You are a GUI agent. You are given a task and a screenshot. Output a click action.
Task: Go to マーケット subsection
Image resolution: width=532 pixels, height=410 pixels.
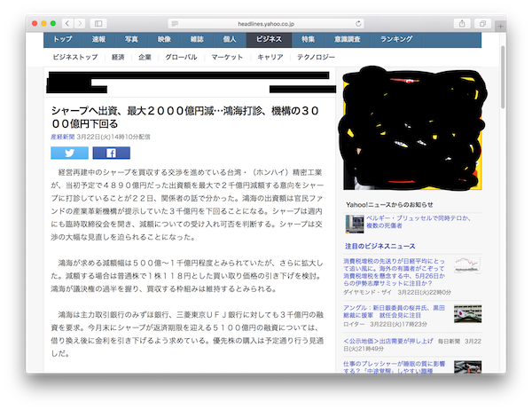click(227, 57)
